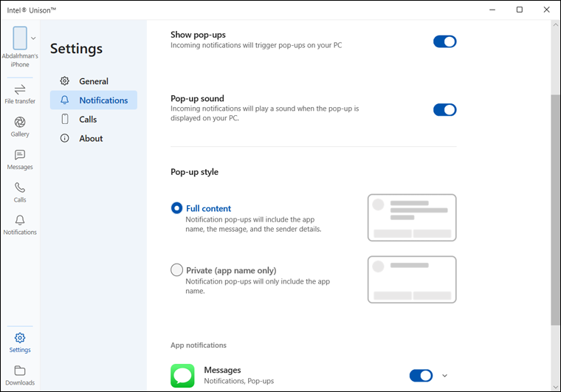Open Notifications bell in left sidebar

(20, 224)
